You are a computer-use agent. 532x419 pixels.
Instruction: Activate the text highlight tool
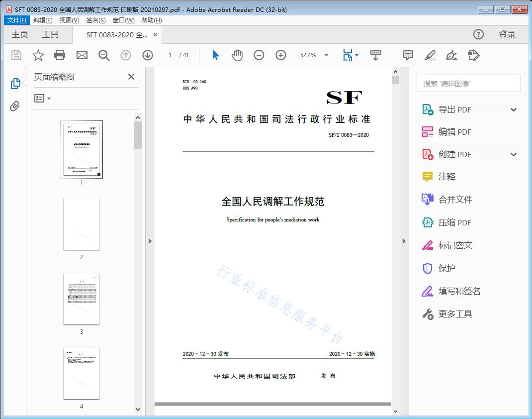pyautogui.click(x=429, y=55)
